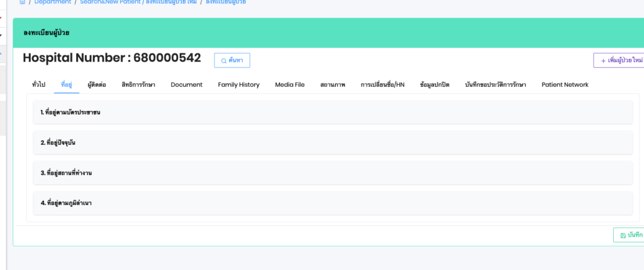Viewport: 644px width, 270px height.
Task: Select the การเปลี่ยนชื่อ/HN tab
Action: 382,84
